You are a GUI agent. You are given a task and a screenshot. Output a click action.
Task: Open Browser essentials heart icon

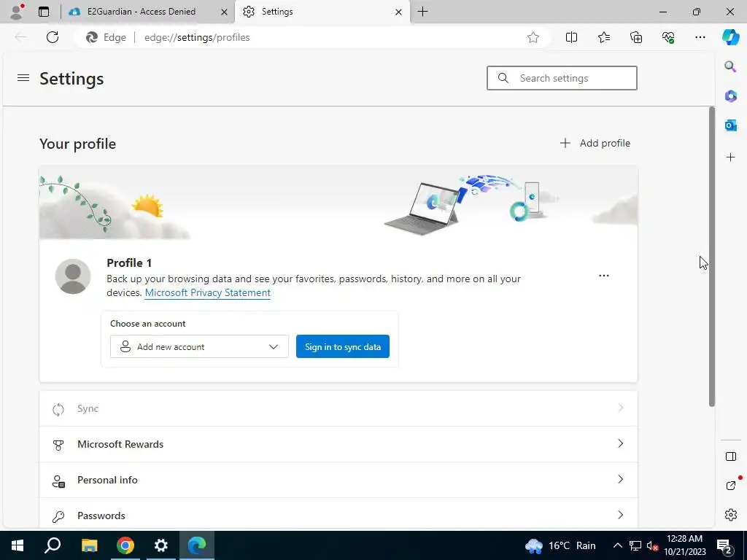[x=668, y=37]
